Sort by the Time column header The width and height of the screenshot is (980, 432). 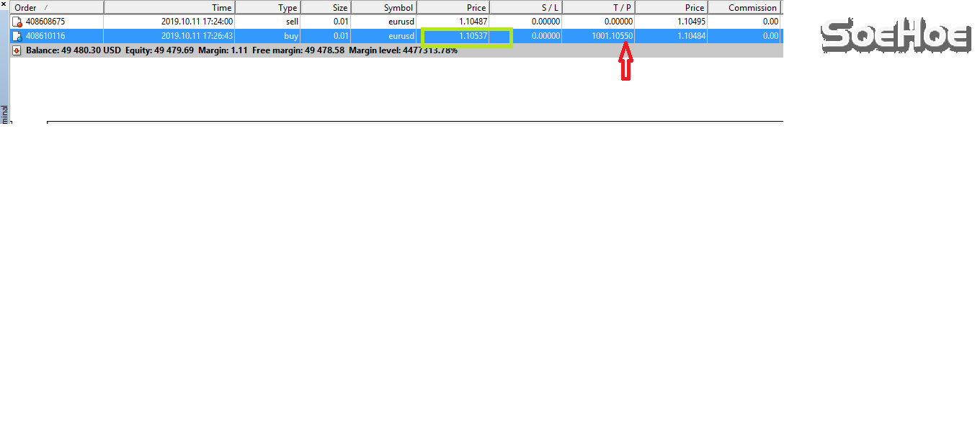coord(221,8)
